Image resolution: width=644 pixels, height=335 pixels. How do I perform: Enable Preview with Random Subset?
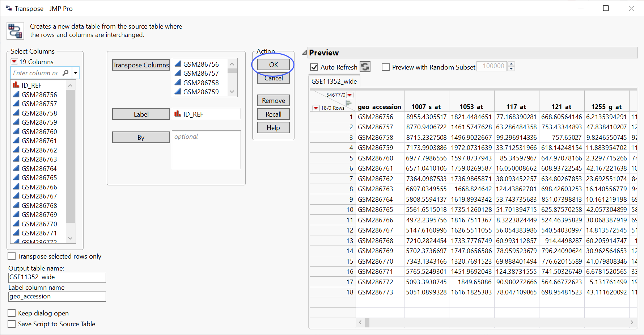[x=386, y=67]
